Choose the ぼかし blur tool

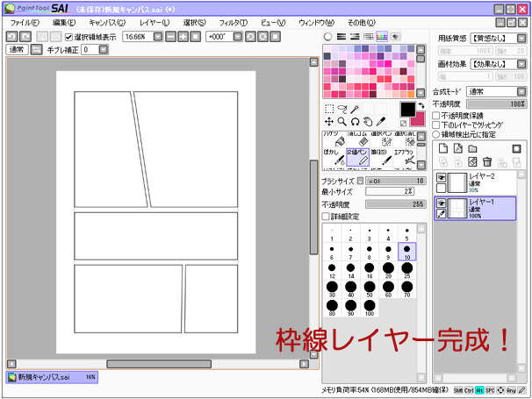point(334,158)
